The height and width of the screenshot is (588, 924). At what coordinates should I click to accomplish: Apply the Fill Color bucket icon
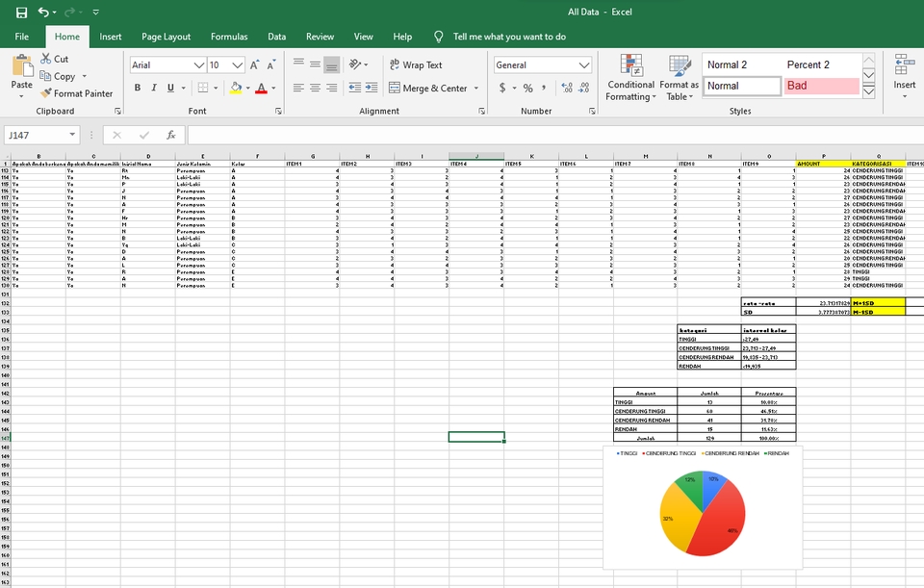pos(237,88)
